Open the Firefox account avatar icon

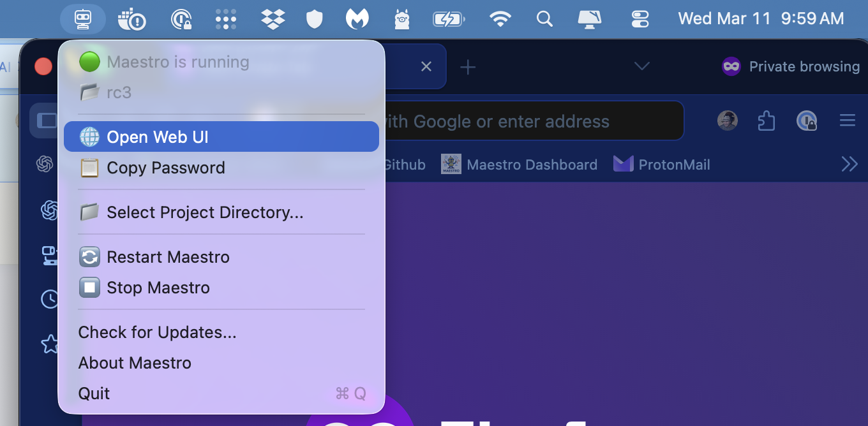728,121
